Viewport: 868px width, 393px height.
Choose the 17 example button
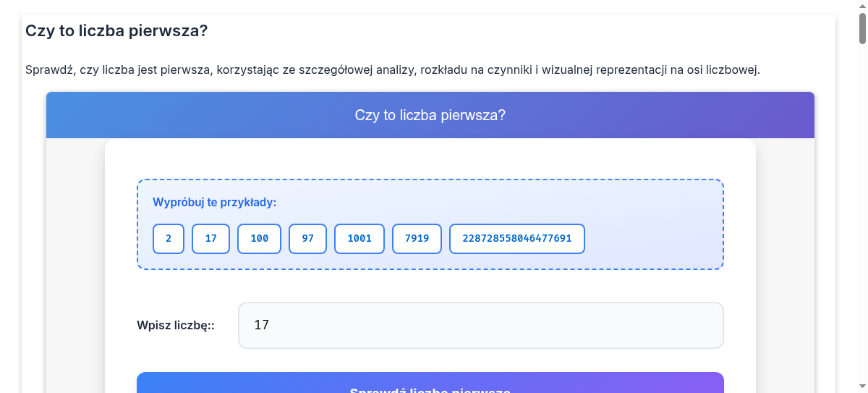pos(210,239)
